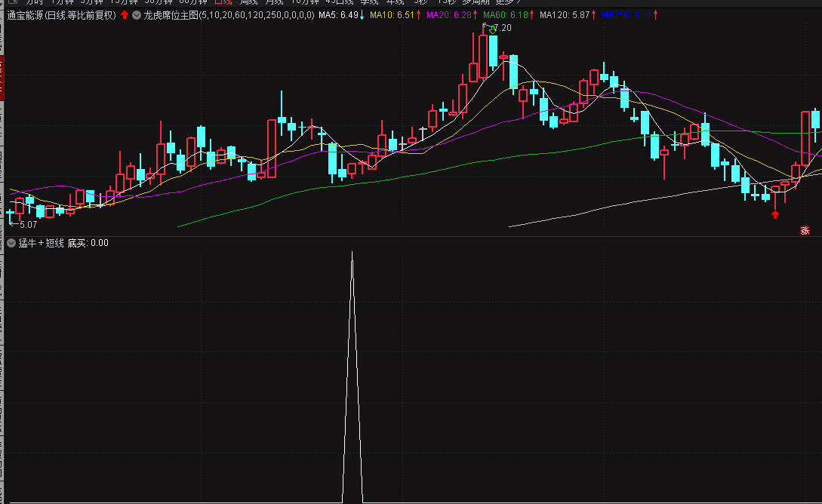Click the 7.20 high price label
Viewport: 822px width, 504px height.
(x=502, y=28)
